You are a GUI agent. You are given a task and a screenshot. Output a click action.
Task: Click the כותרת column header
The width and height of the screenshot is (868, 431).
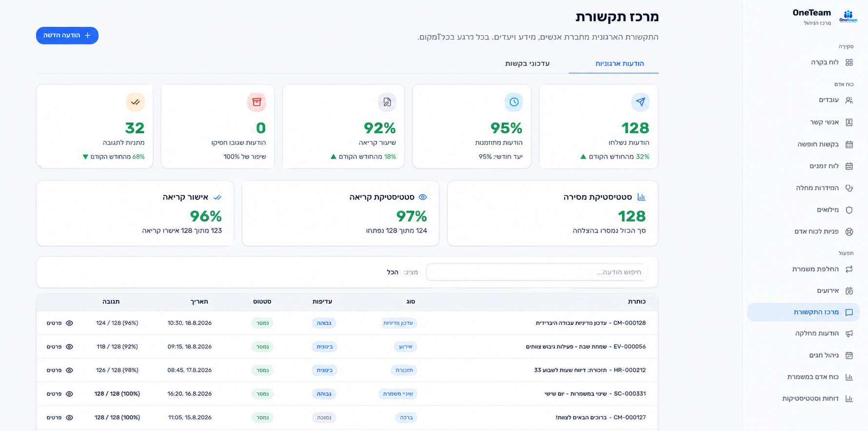tap(636, 302)
